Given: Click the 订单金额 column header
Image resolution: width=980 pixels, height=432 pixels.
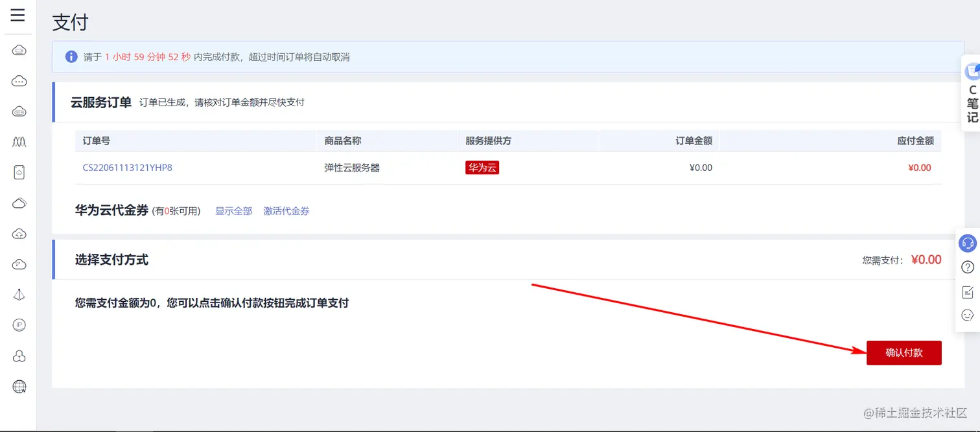Looking at the screenshot, I should click(x=694, y=141).
